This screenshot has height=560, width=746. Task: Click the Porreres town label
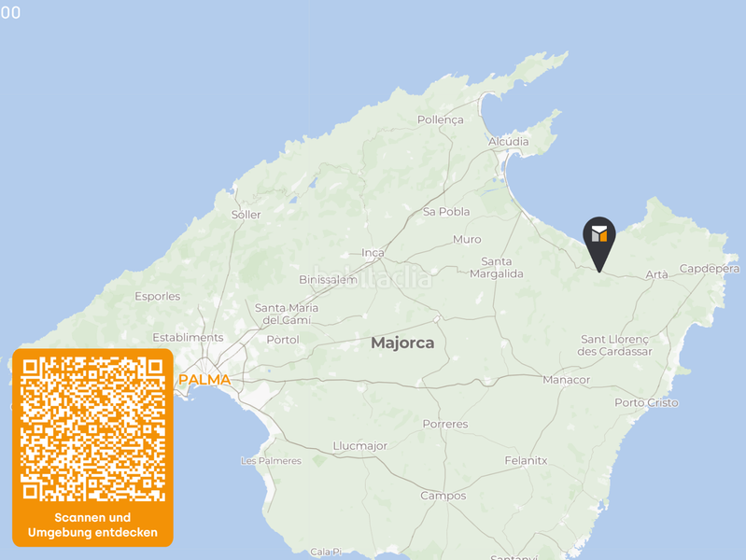coord(445,424)
